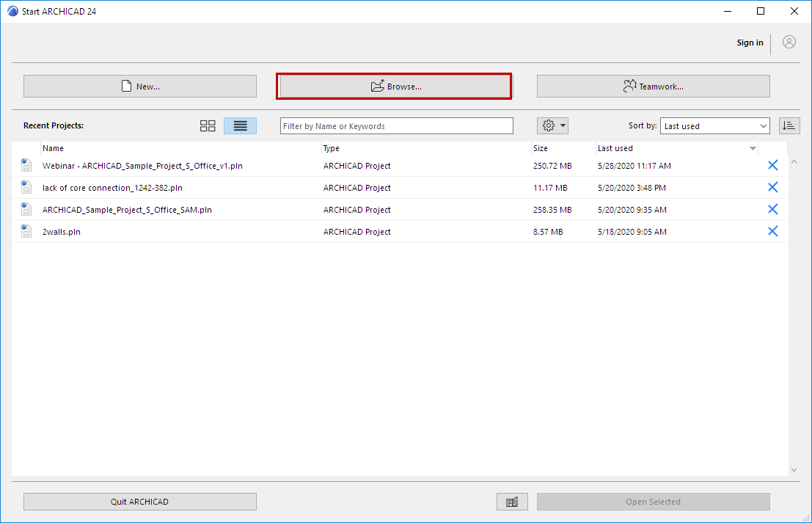Click file icon of 2walls.pln row
Screen dimensions: 812x523
point(26,231)
